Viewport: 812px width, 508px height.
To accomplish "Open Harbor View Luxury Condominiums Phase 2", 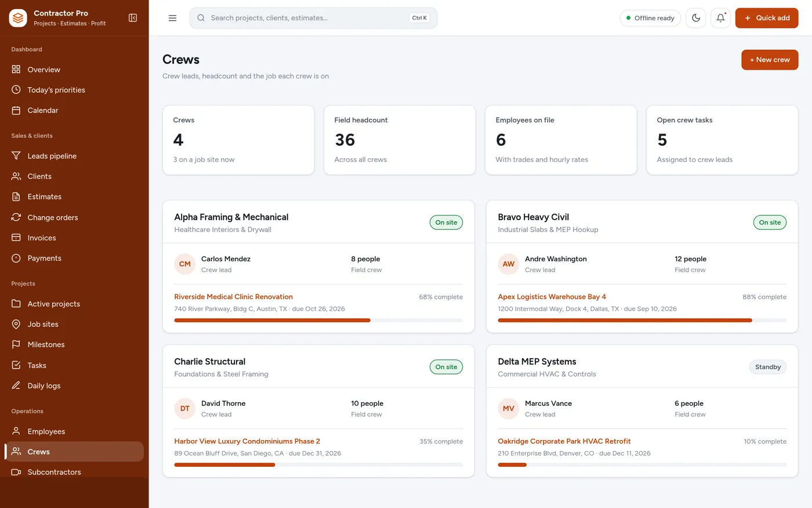I will tap(247, 441).
